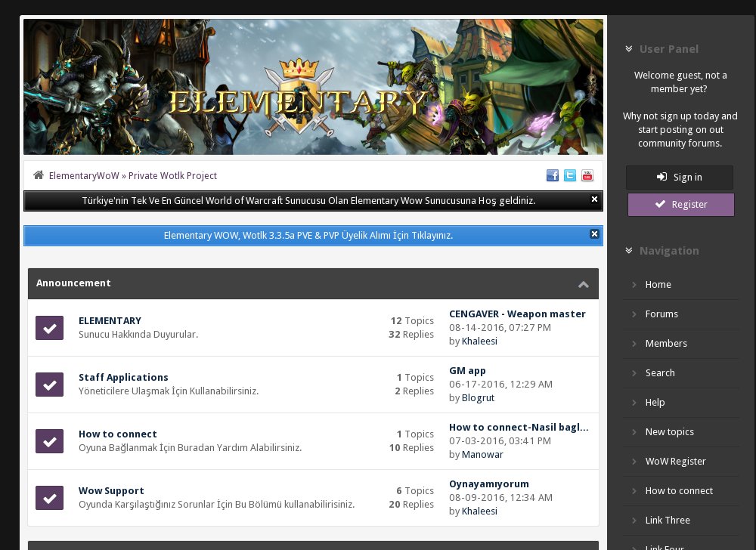This screenshot has width=756, height=550.
Task: Open New topics in the navigation
Action: pyautogui.click(x=669, y=432)
